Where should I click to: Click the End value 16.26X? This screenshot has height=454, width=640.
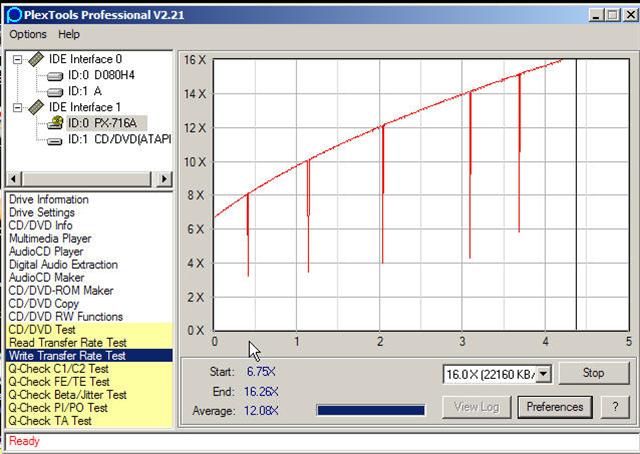(261, 392)
